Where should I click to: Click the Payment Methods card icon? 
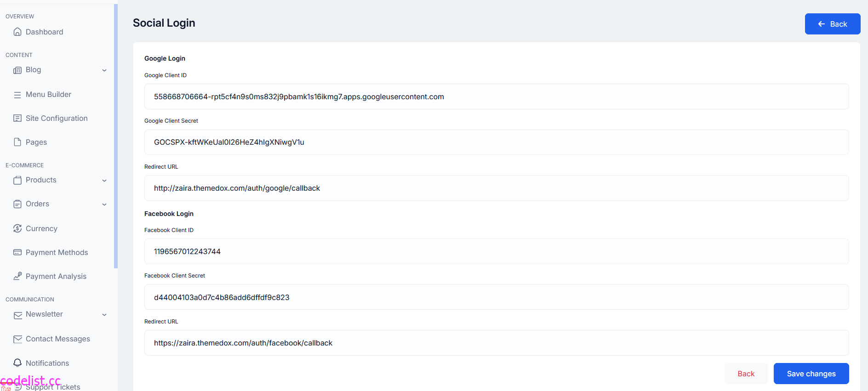pos(17,252)
